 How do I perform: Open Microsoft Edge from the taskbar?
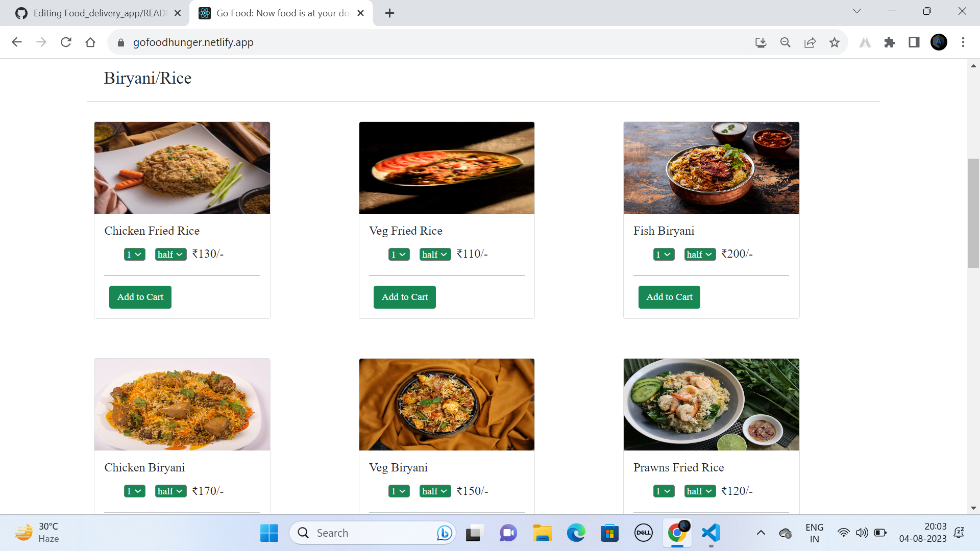[x=576, y=532]
